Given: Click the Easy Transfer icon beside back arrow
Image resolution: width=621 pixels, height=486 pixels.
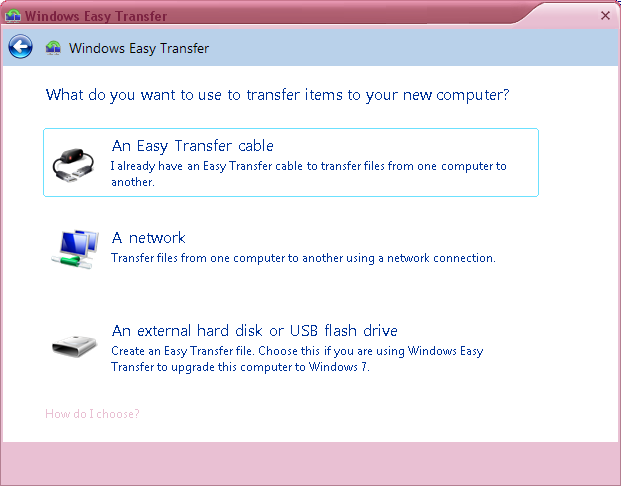Looking at the screenshot, I should click(53, 48).
